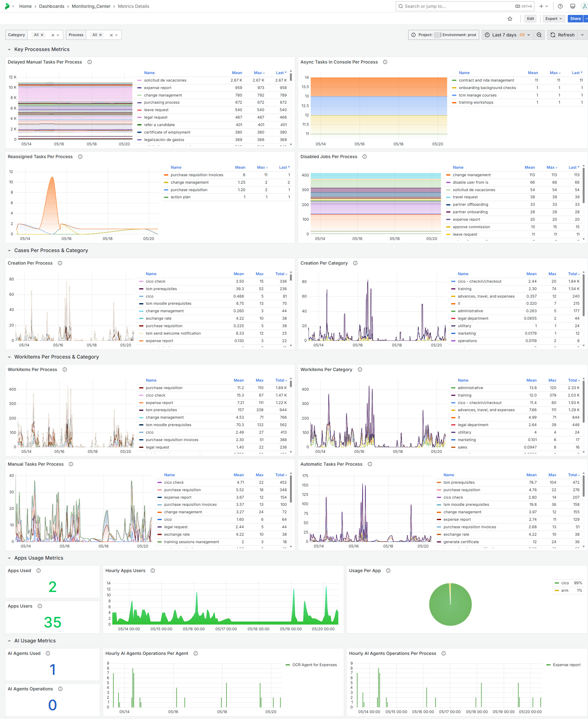Click the Edit button

click(x=530, y=19)
